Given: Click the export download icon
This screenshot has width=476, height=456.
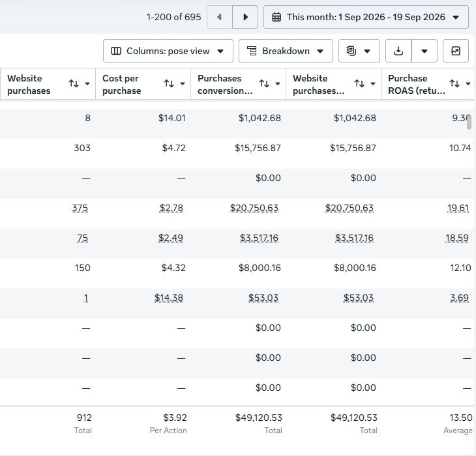Looking at the screenshot, I should [x=398, y=51].
